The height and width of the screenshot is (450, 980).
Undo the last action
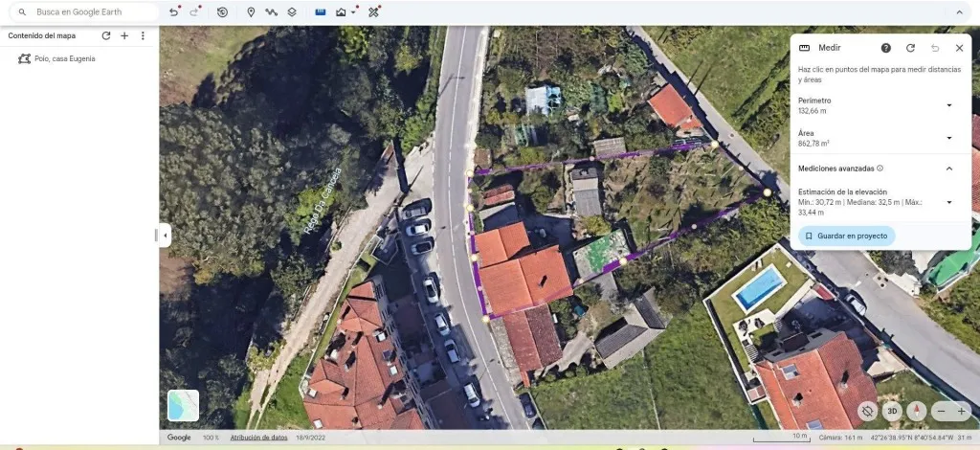[174, 11]
